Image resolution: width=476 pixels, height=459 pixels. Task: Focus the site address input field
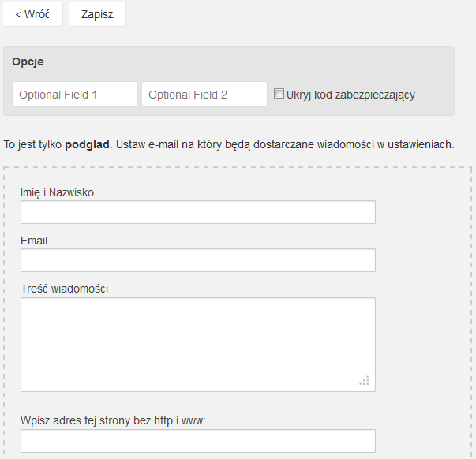click(x=197, y=441)
